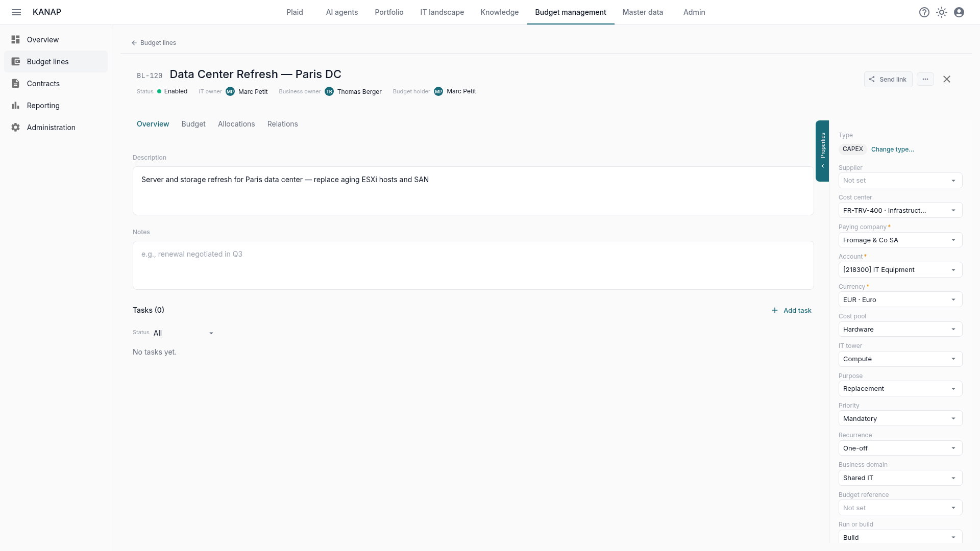Click the MP avatar beside IT owner
980x551 pixels.
coord(230,92)
